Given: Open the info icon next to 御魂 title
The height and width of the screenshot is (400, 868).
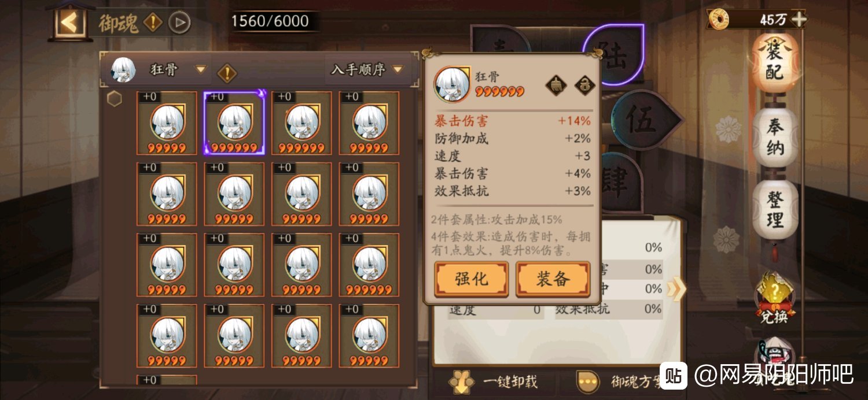Looking at the screenshot, I should (153, 23).
